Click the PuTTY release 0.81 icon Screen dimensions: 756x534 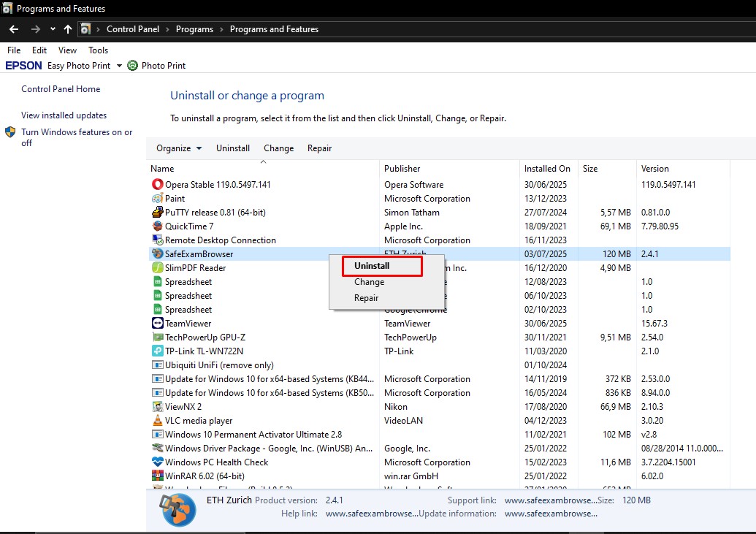point(157,213)
